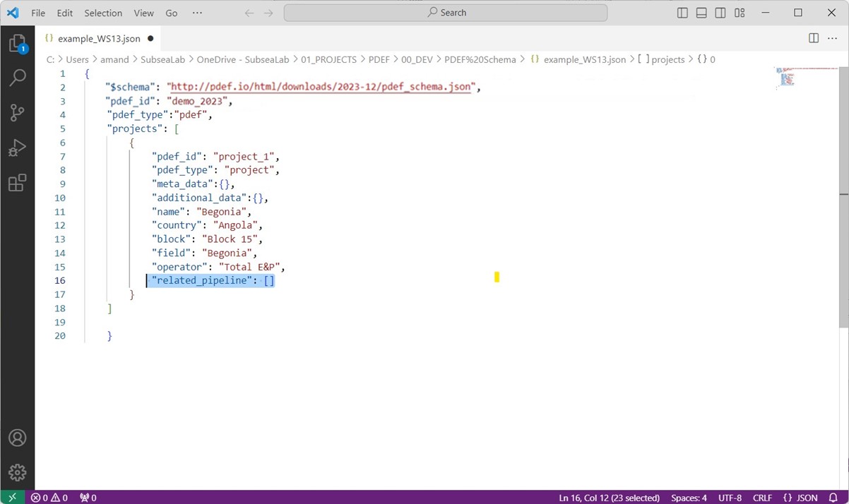Open the Edit menu
The height and width of the screenshot is (504, 849).
pos(65,13)
